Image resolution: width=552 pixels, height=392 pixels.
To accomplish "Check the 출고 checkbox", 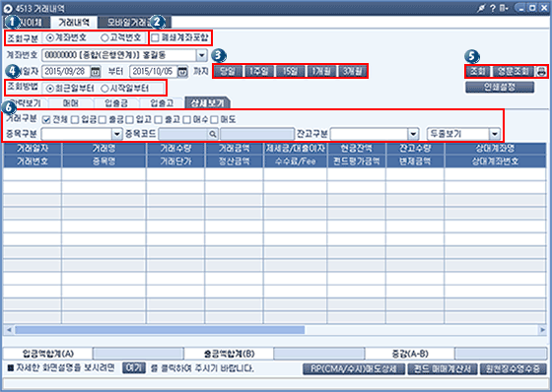I will [x=159, y=120].
